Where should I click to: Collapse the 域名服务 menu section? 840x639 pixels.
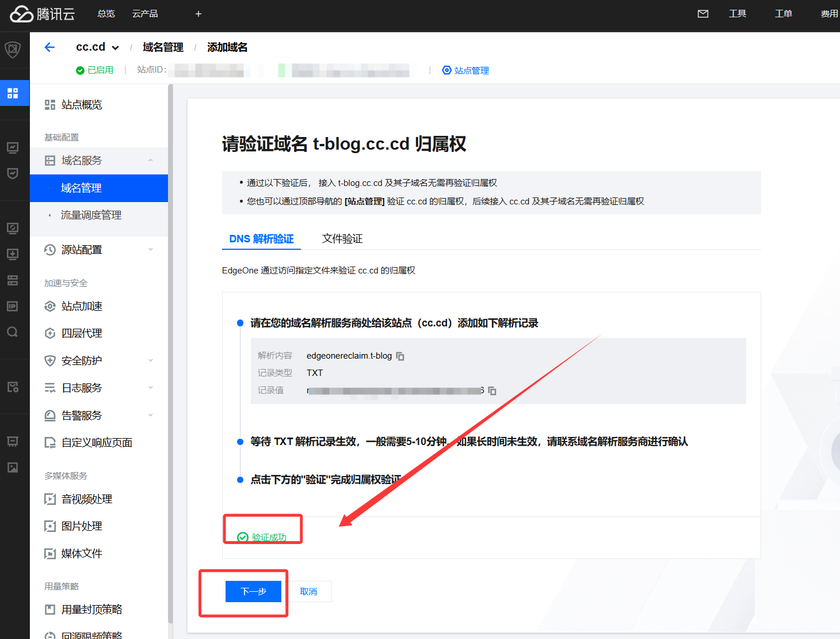point(151,161)
